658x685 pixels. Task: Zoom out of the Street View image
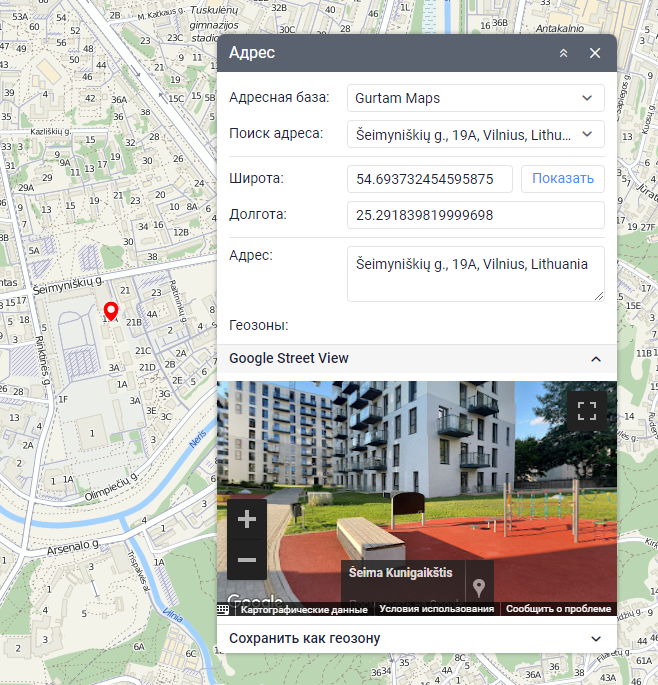point(247,560)
